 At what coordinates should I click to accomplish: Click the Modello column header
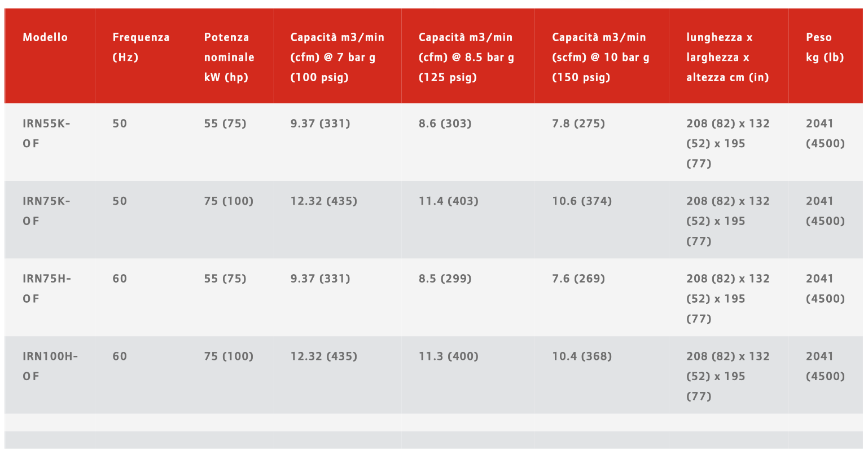pyautogui.click(x=45, y=37)
